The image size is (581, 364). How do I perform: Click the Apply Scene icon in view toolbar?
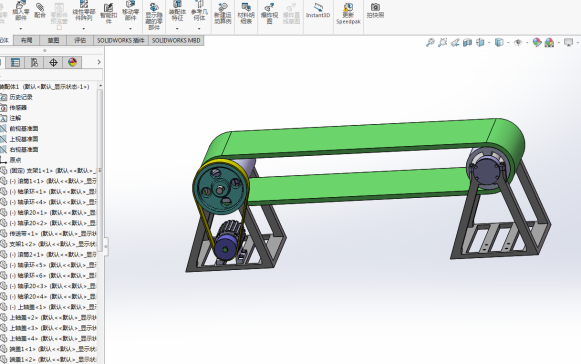[x=550, y=43]
